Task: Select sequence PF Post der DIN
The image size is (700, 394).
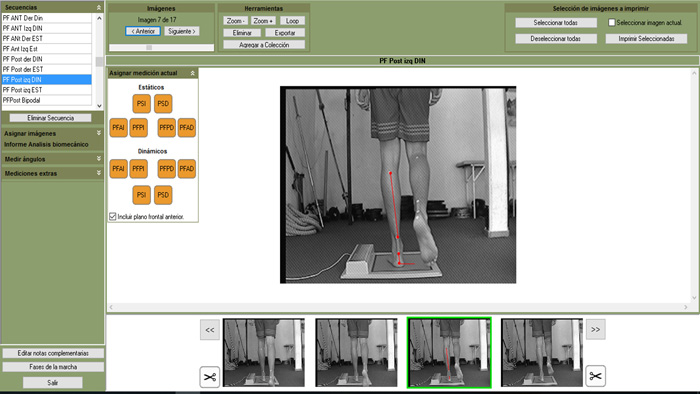Action: [x=46, y=59]
